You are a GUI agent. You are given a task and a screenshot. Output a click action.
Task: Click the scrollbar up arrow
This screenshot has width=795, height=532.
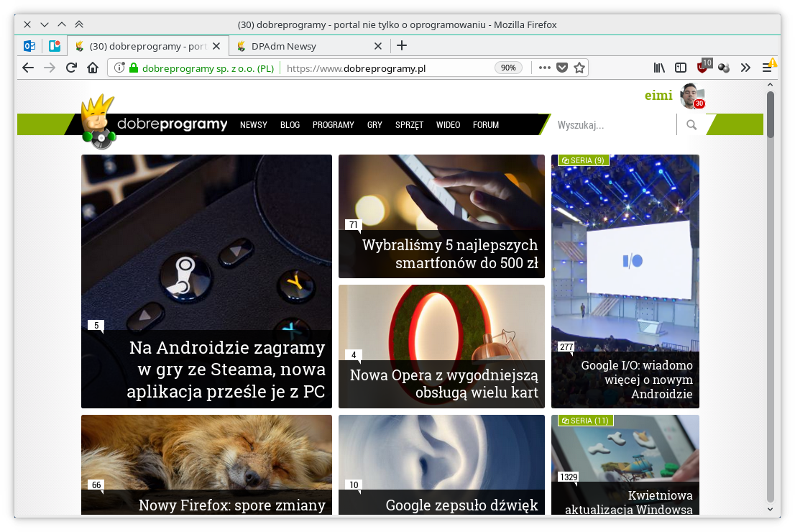point(770,85)
